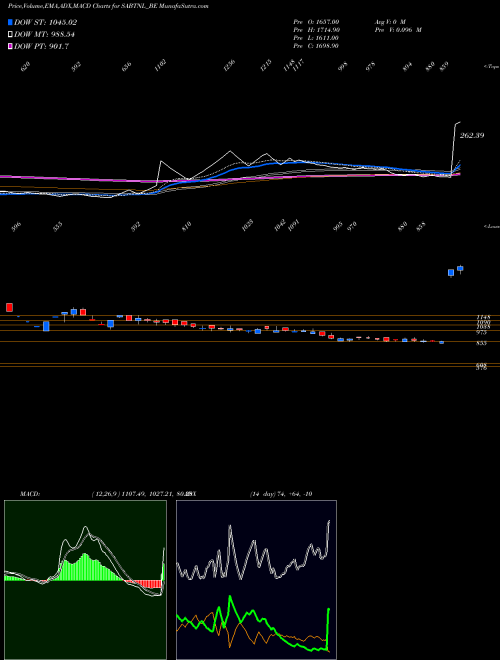Click the peak of the green MACD histogram
This screenshot has height=660, width=500.
pos(84,556)
